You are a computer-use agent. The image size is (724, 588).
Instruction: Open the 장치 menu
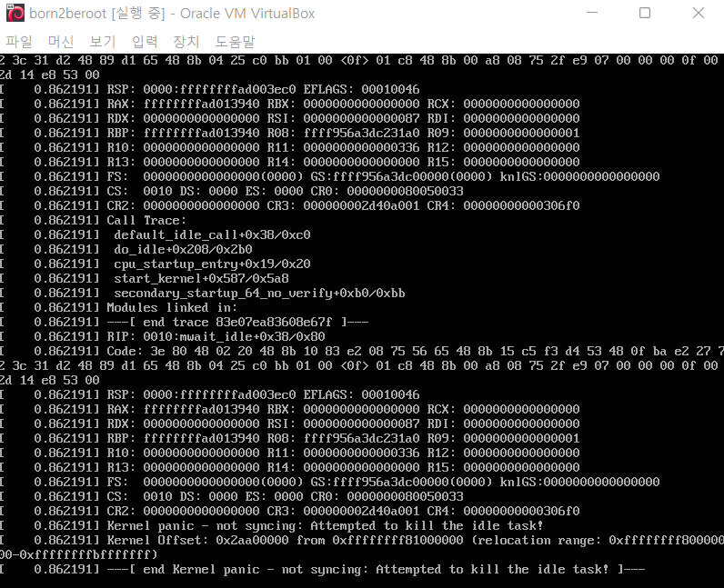[186, 42]
